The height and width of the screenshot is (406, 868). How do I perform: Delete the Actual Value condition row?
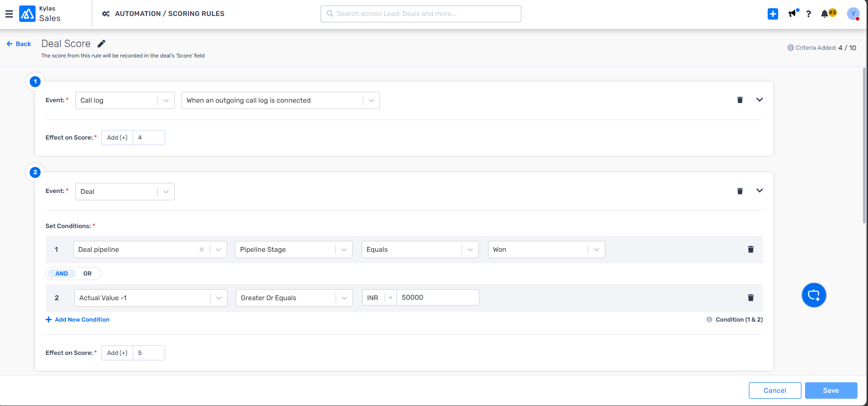click(x=750, y=298)
